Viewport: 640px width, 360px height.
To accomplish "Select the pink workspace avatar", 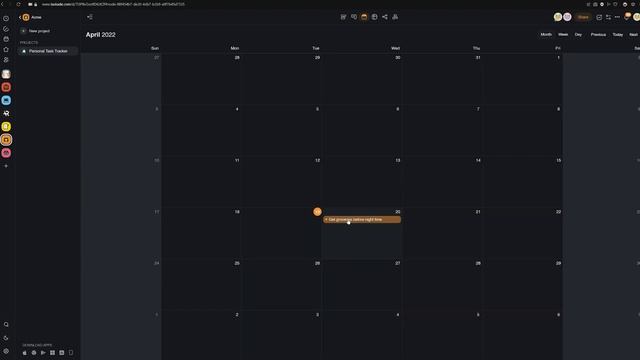I will tap(6, 153).
